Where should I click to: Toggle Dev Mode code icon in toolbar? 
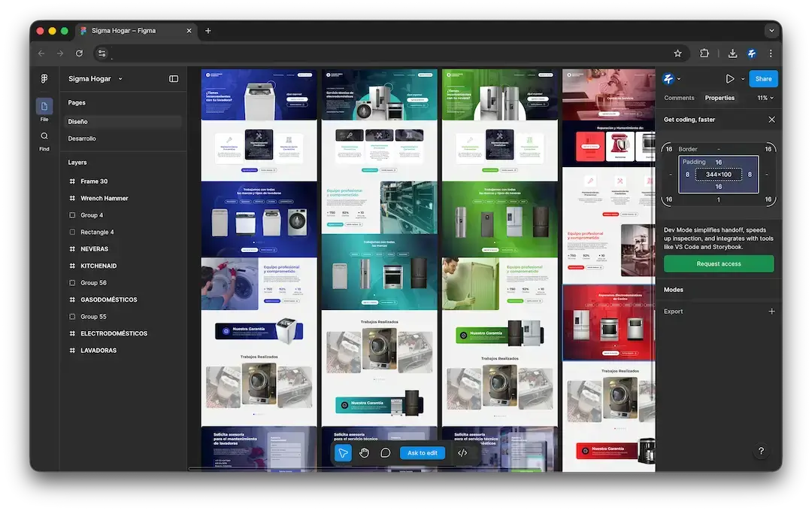(462, 453)
